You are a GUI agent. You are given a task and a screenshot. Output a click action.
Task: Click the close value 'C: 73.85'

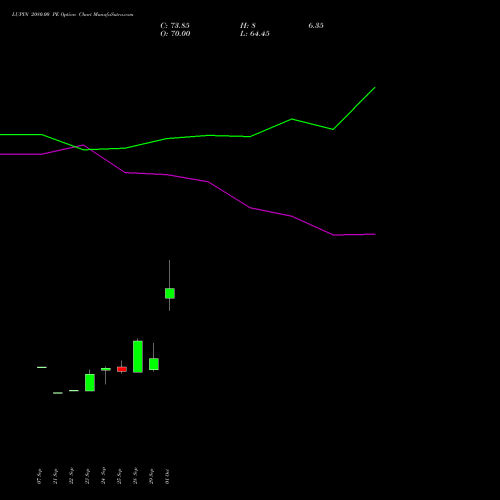[x=175, y=26]
